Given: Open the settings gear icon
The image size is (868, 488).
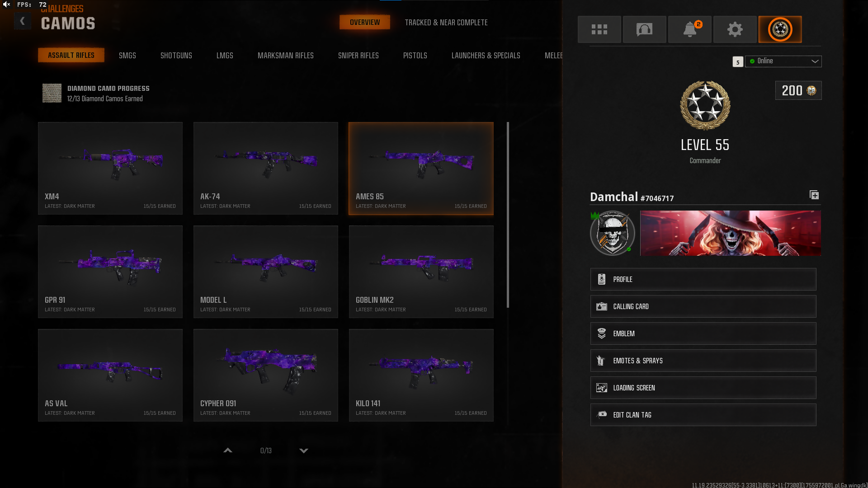Looking at the screenshot, I should (735, 29).
